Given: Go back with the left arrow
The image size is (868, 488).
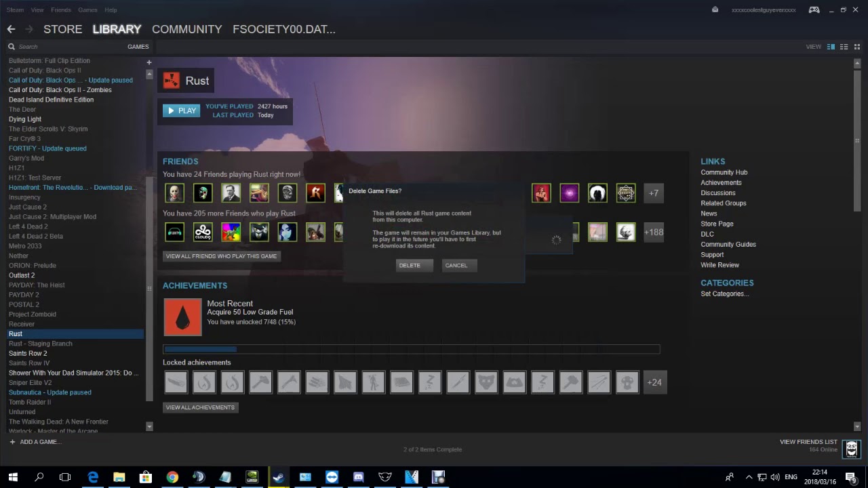Looking at the screenshot, I should 11,29.
